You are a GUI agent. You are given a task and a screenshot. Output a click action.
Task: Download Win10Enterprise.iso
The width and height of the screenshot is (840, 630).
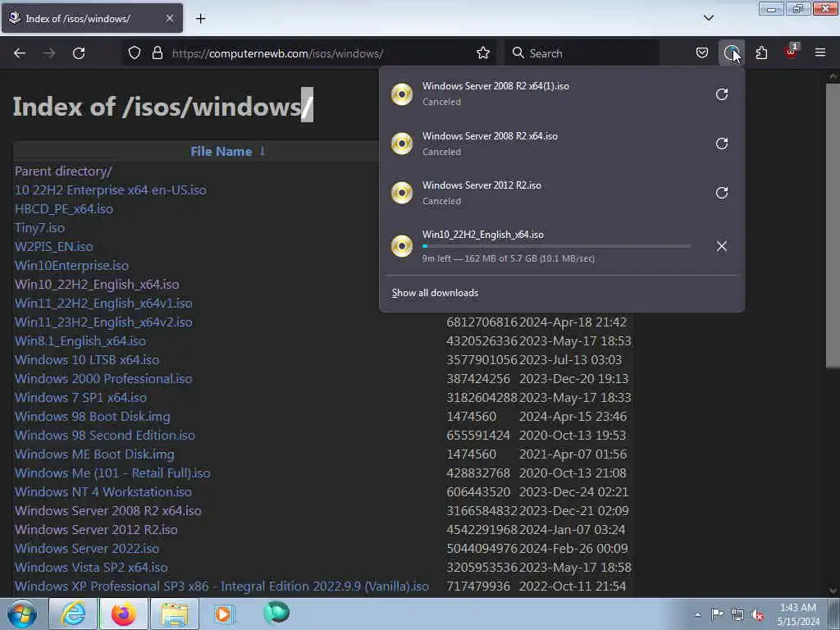(x=72, y=266)
